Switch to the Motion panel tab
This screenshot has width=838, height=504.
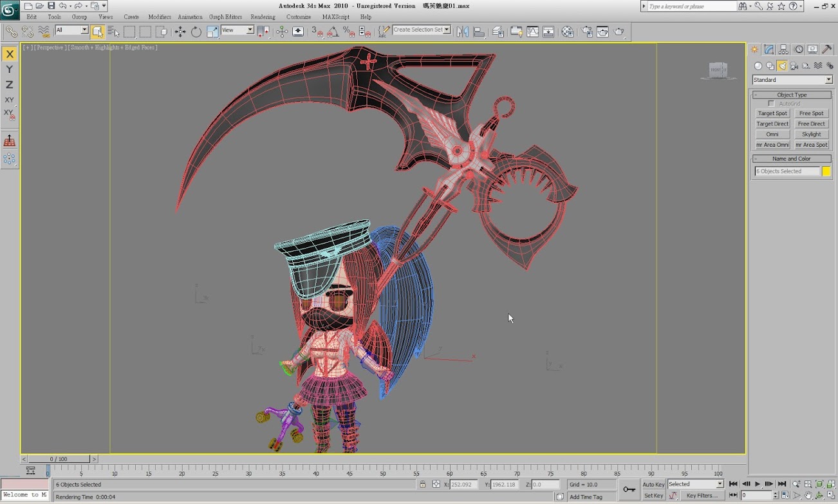coord(799,49)
